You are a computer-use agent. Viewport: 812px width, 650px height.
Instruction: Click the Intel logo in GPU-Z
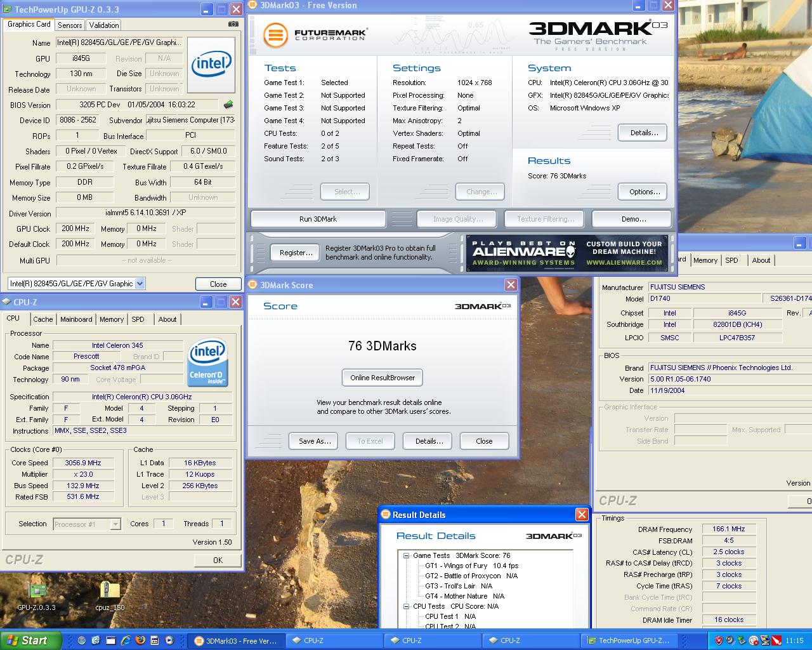point(211,65)
